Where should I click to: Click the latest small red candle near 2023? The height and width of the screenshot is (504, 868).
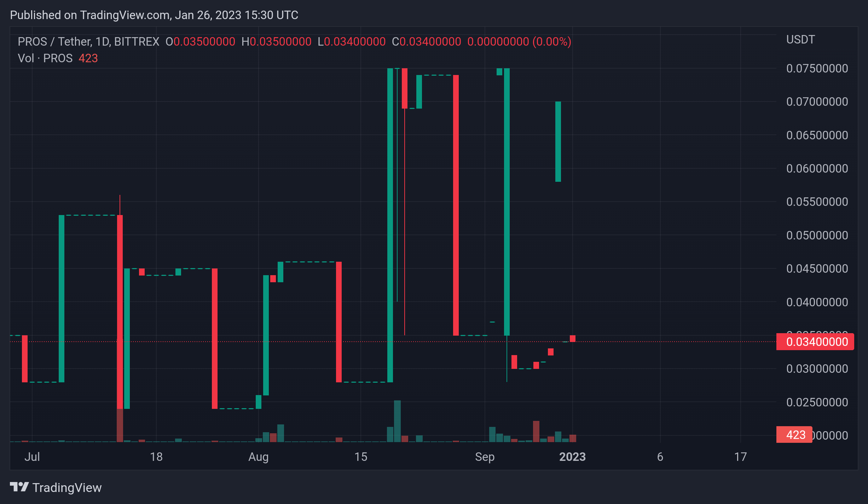[x=573, y=338]
